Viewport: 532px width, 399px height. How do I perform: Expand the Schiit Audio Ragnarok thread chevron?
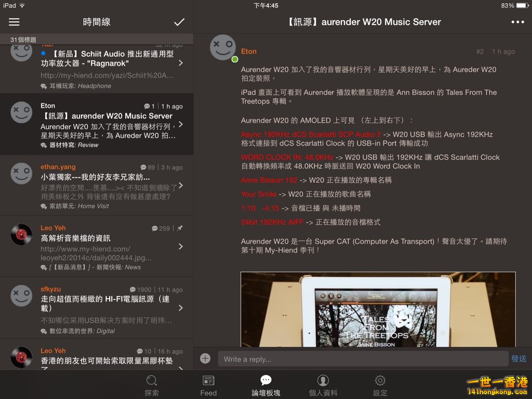[180, 63]
